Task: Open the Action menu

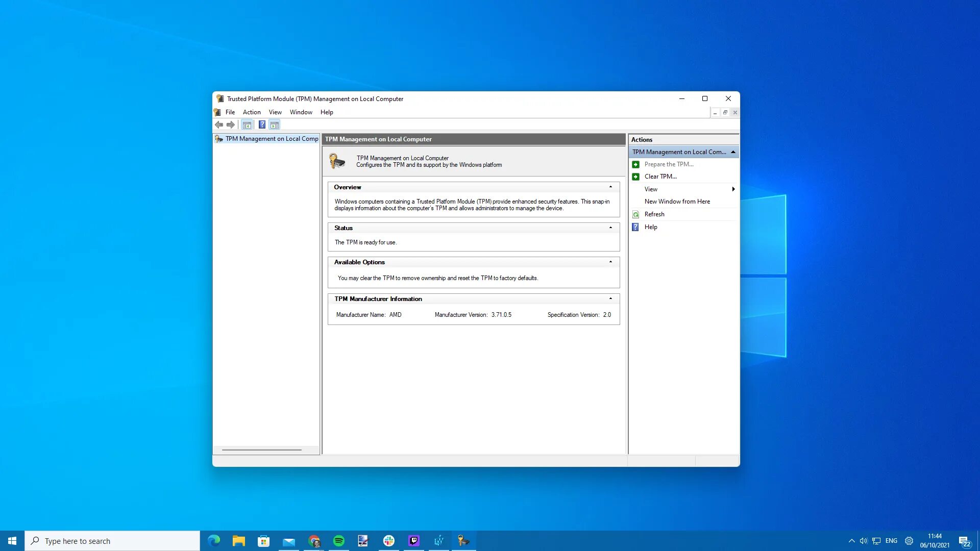Action: click(252, 112)
